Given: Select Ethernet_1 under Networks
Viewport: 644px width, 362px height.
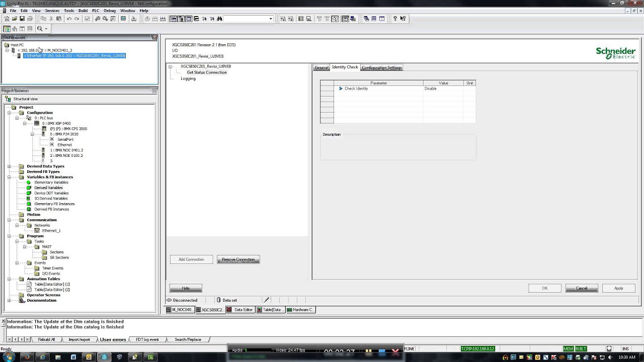Looking at the screenshot, I should [51, 231].
